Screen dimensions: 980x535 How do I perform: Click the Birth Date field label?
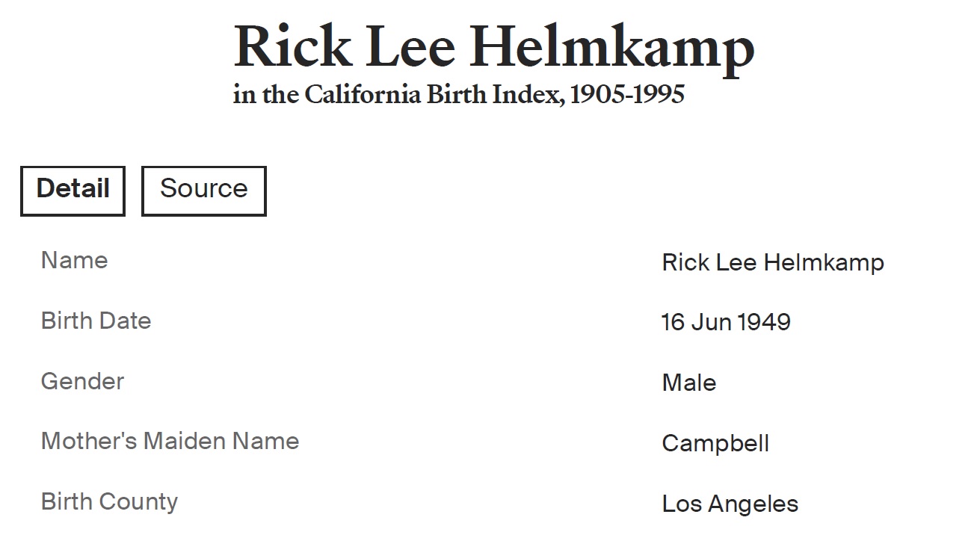pos(96,321)
